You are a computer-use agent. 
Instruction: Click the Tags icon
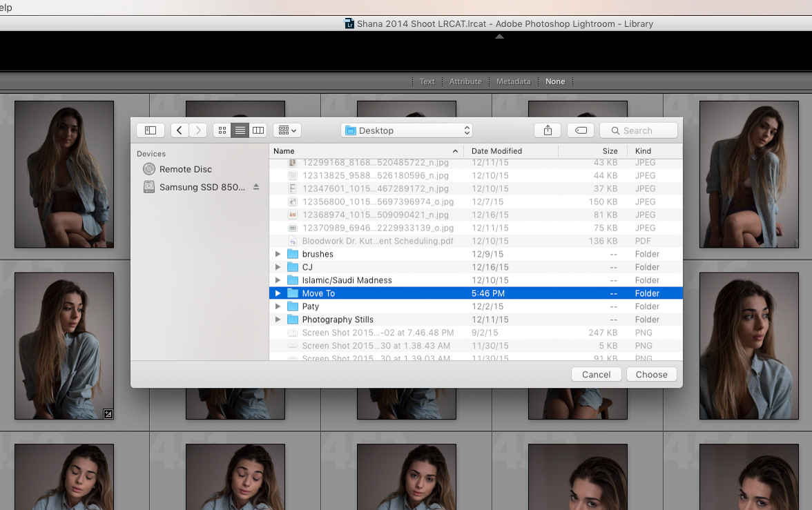[580, 130]
